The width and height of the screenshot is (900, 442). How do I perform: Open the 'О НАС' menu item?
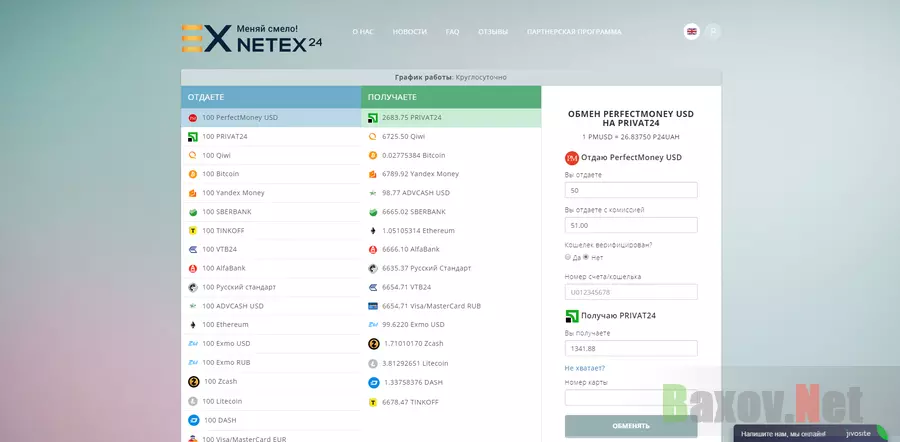click(x=363, y=32)
